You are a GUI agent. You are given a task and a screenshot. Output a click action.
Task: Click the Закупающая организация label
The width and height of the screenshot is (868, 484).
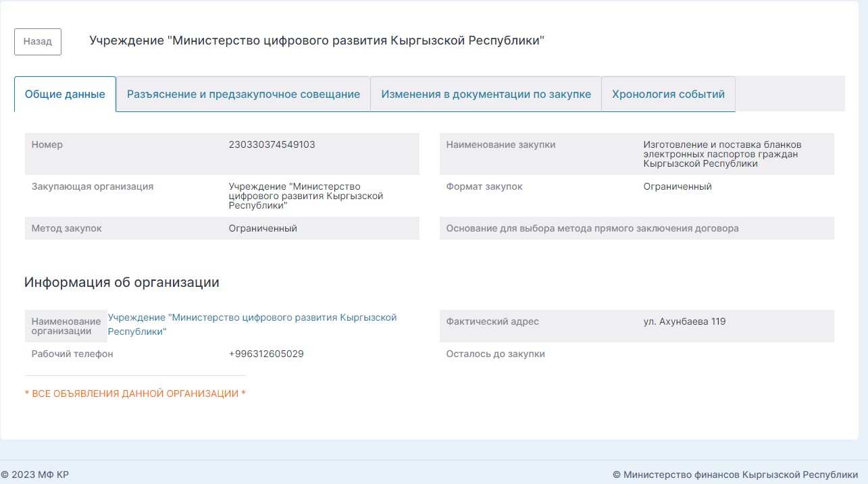click(x=93, y=187)
